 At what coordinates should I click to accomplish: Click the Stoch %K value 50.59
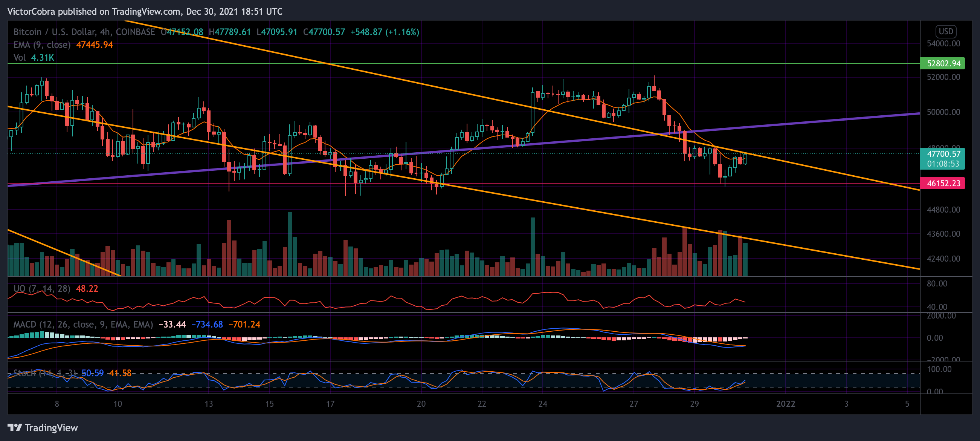[92, 373]
